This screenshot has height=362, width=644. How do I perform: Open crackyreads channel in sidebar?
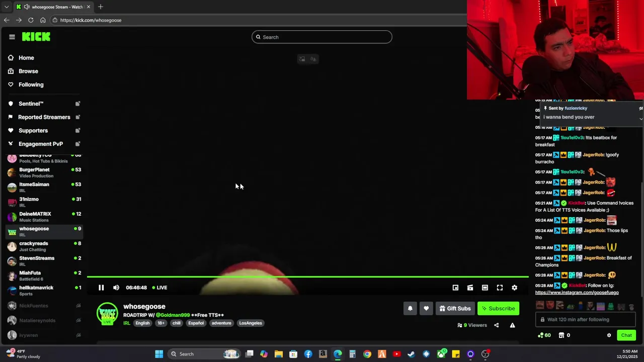point(44,246)
